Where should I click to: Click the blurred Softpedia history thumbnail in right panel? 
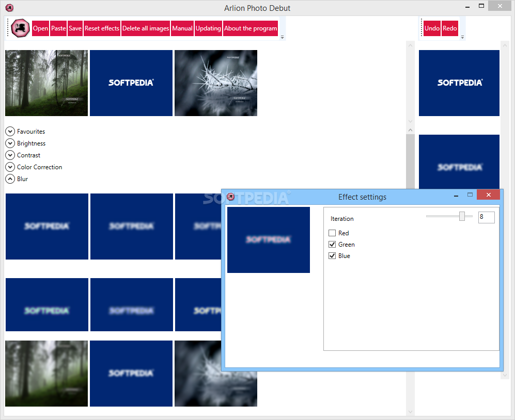459,162
